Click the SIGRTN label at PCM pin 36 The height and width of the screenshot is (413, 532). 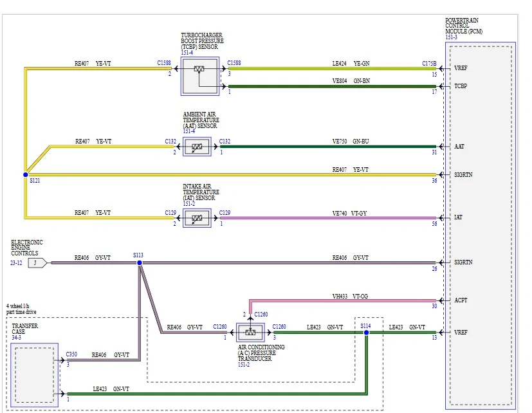(x=463, y=175)
